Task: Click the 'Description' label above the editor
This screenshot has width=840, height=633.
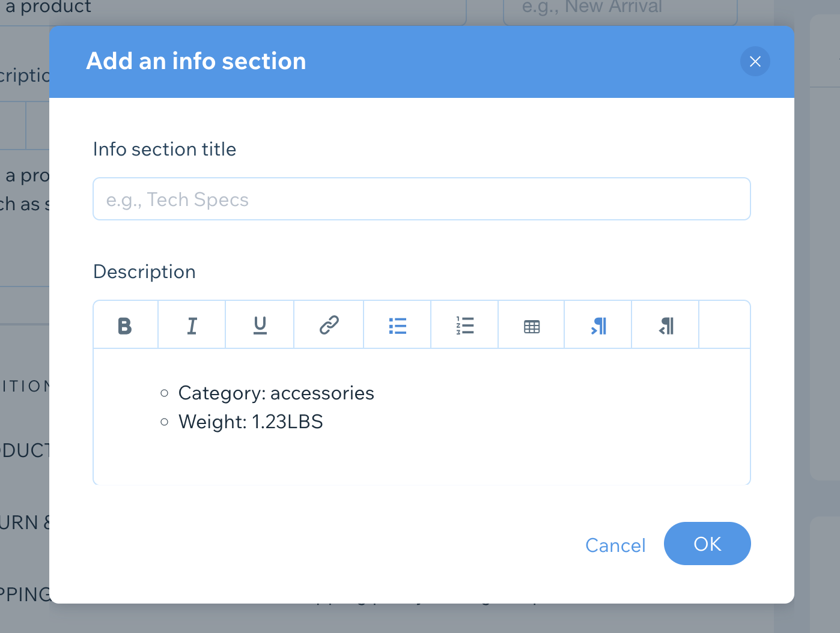Action: [x=144, y=271]
